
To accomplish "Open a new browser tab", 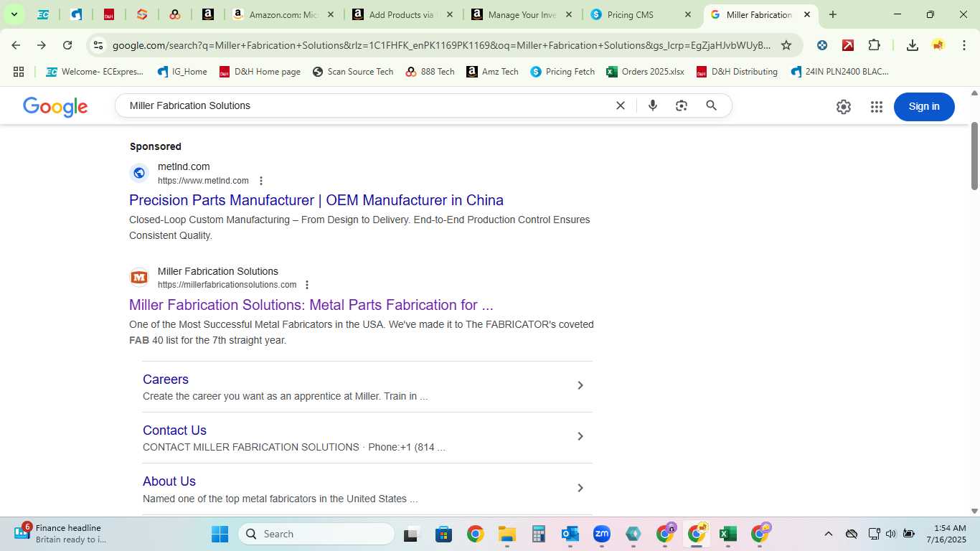I will [832, 14].
